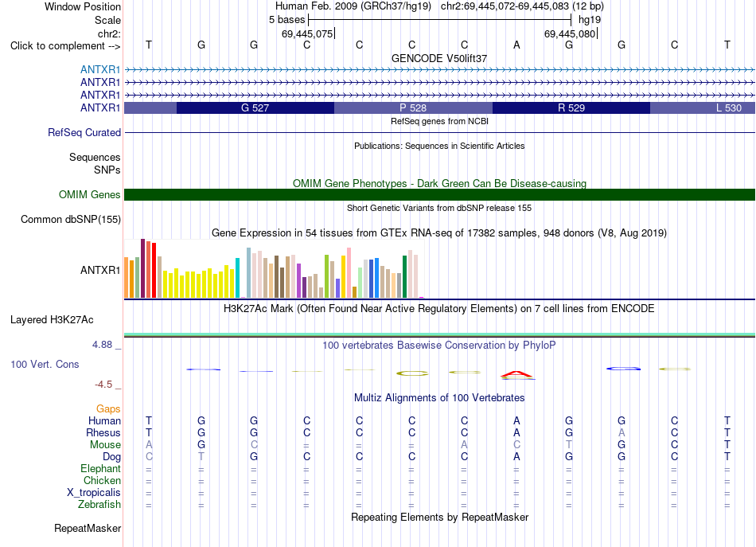756x547 pixels.
Task: Open the RefSeq Curated track label
Action: pyautogui.click(x=84, y=132)
